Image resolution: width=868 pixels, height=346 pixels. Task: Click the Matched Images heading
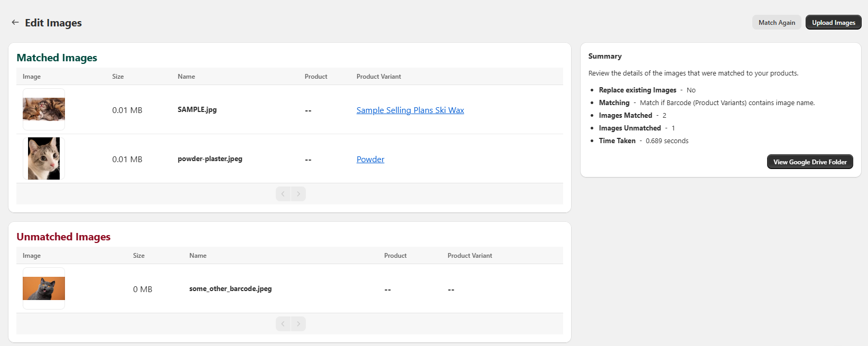[x=57, y=58]
